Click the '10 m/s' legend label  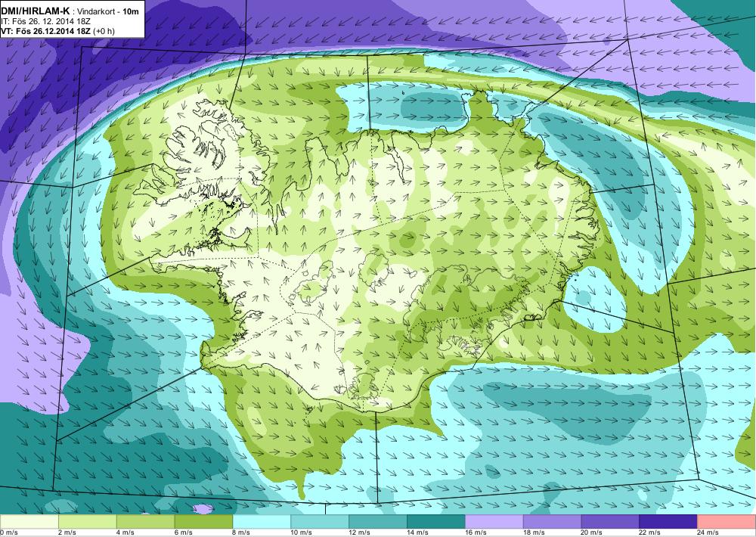point(302,532)
